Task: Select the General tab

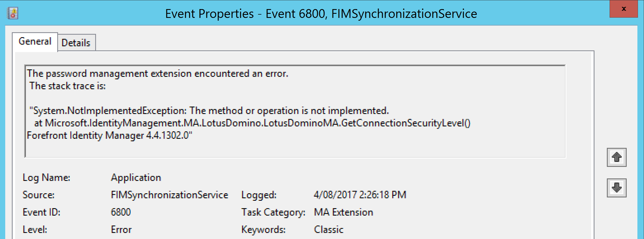Action: pyautogui.click(x=35, y=41)
